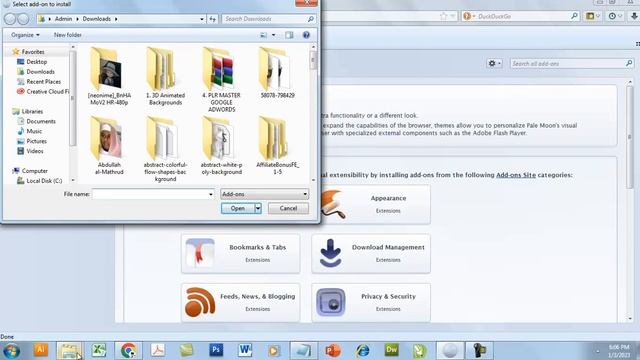Viewport: 640px width, 360px height.
Task: Toggle the preview pane icon
Action: point(289,35)
